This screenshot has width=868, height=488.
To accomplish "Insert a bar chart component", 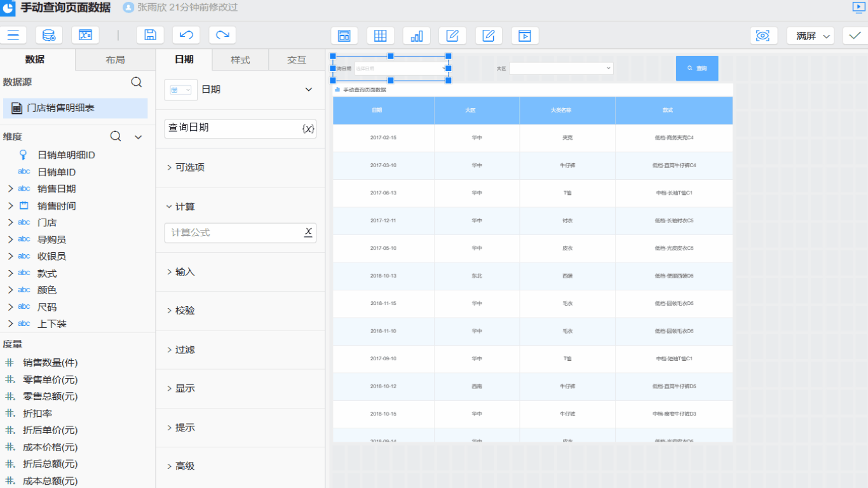I will (x=417, y=36).
